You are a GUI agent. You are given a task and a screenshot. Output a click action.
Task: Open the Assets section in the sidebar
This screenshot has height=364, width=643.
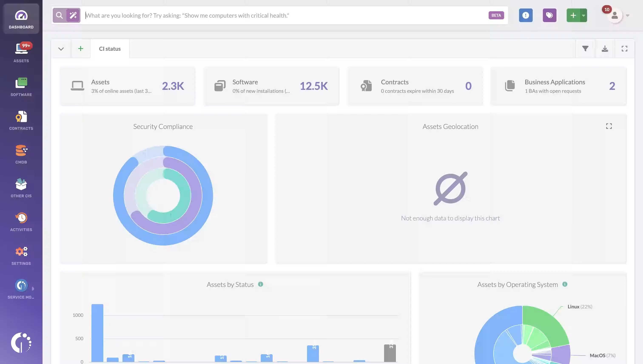(21, 52)
